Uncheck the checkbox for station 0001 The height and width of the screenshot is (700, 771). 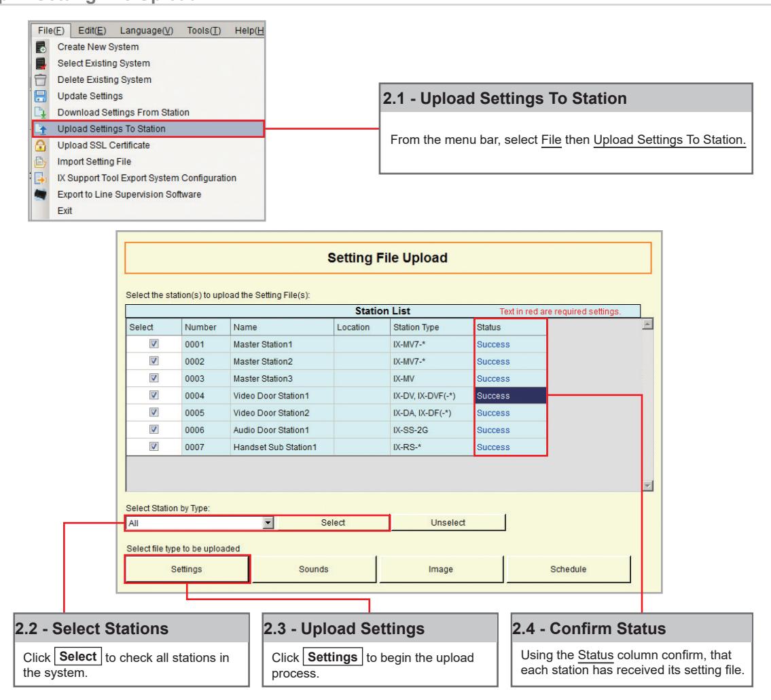(x=154, y=344)
